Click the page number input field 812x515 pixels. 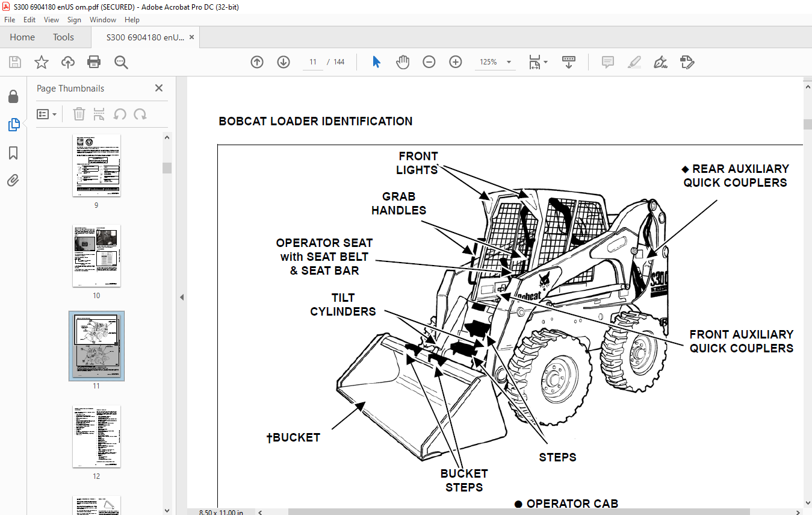pyautogui.click(x=313, y=62)
